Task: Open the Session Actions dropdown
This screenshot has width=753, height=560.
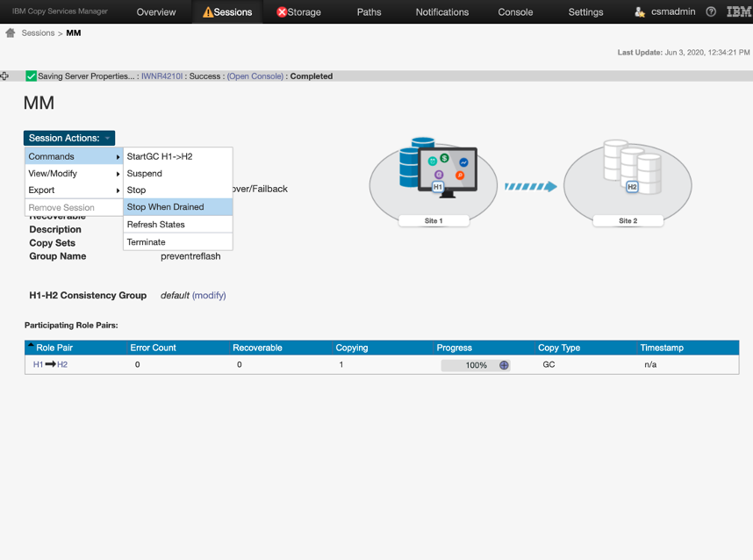Action: point(69,138)
